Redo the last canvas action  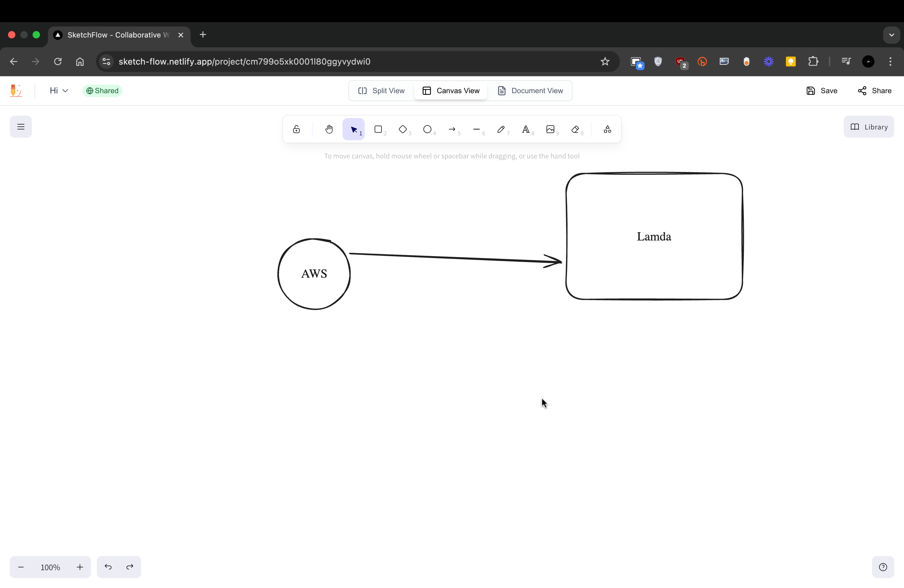tap(130, 567)
